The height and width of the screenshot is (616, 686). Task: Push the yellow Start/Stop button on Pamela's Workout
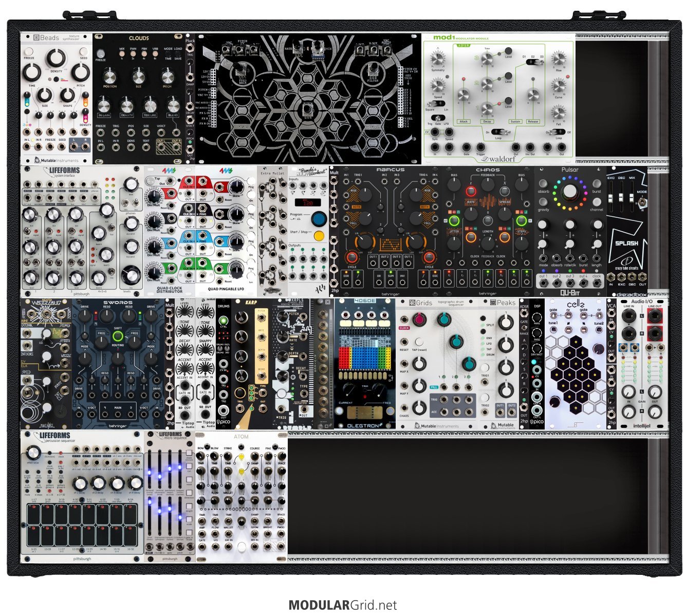coord(319,237)
